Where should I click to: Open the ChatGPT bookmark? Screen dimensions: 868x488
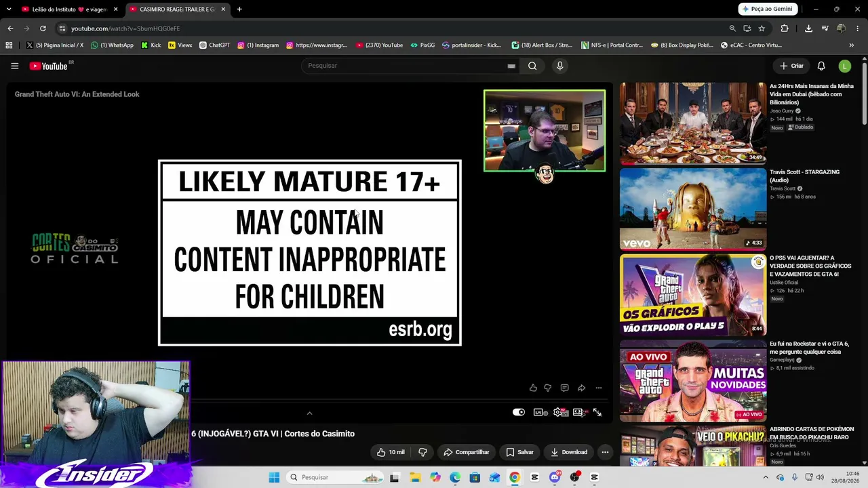coord(214,45)
